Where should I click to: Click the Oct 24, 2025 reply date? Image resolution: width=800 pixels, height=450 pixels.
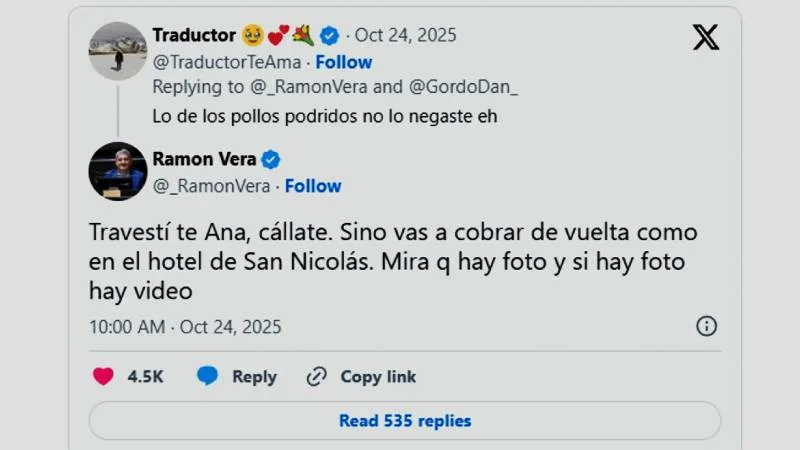(x=405, y=36)
